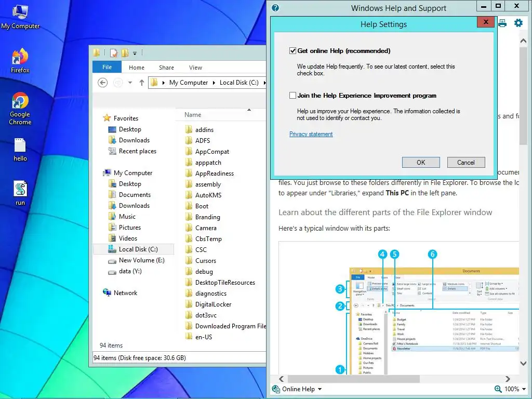The width and height of the screenshot is (532, 399).
Task: Click the Up one level arrow
Action: click(x=142, y=83)
